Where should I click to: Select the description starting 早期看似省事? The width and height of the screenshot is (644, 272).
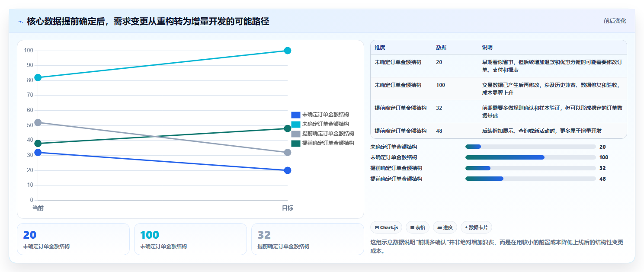552,66
